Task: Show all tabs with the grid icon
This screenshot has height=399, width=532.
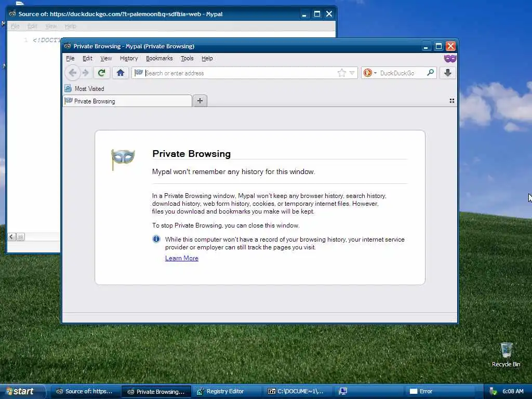Action: pos(452,101)
